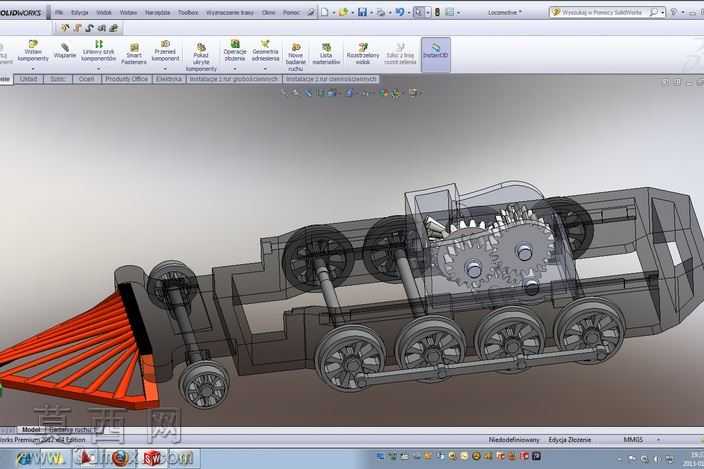Viewport: 704px width, 469px height.
Task: Click the Edit appearance color-ball icon
Action: point(383,93)
